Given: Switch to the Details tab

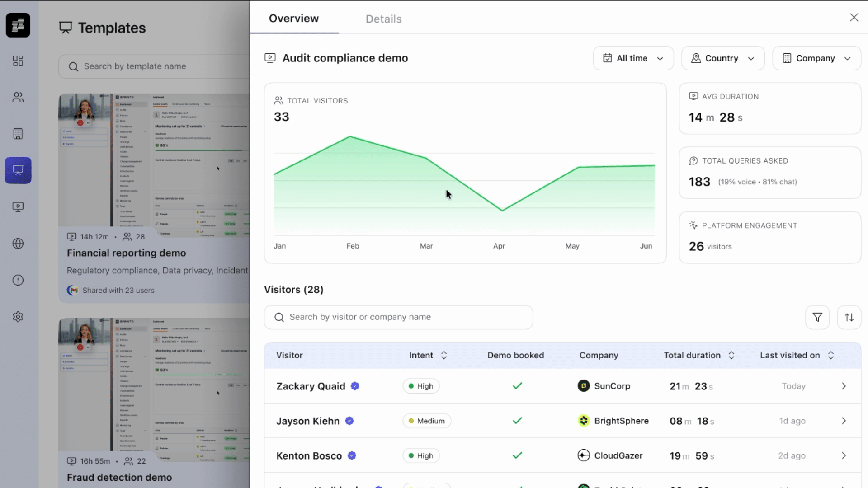Looking at the screenshot, I should [383, 19].
